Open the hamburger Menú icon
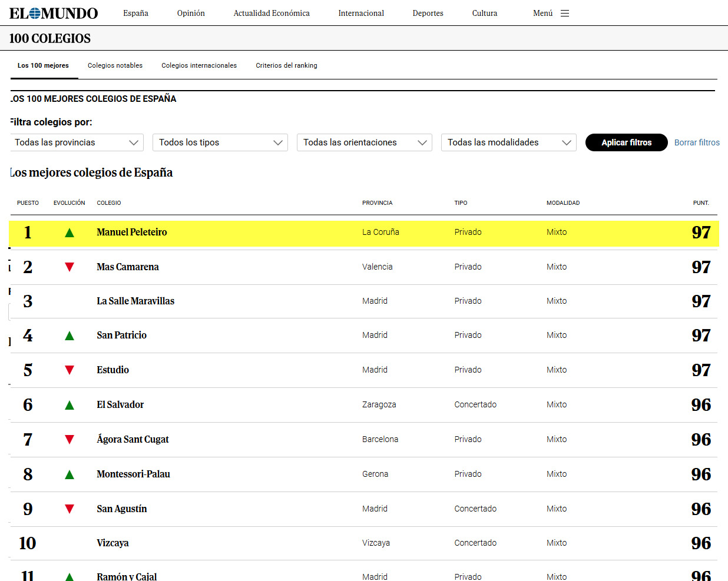728x581 pixels. [x=564, y=13]
